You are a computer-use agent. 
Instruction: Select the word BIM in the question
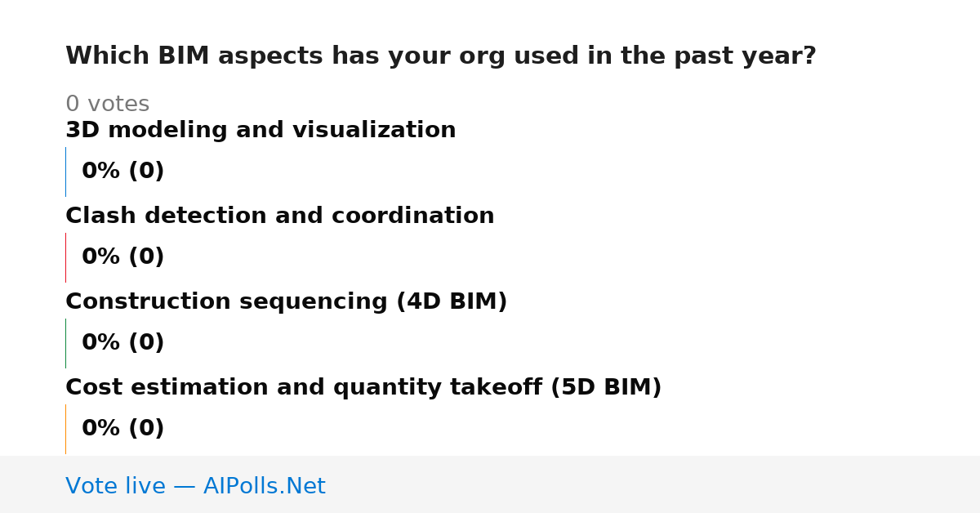tap(184, 56)
